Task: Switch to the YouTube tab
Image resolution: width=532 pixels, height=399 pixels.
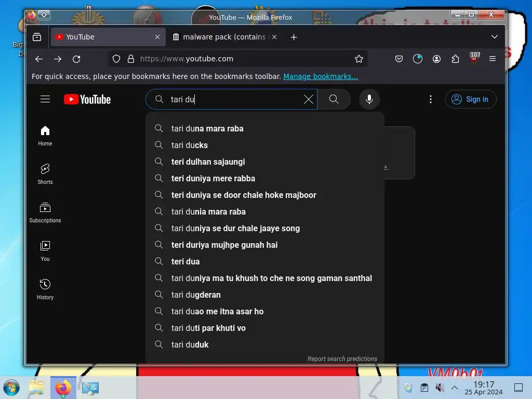Action: click(108, 37)
